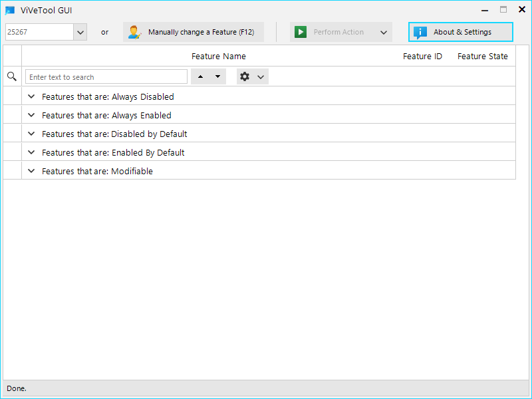Viewport: 532px width, 399px height.
Task: Maximize the ViVeTool GUI window
Action: tap(503, 9)
